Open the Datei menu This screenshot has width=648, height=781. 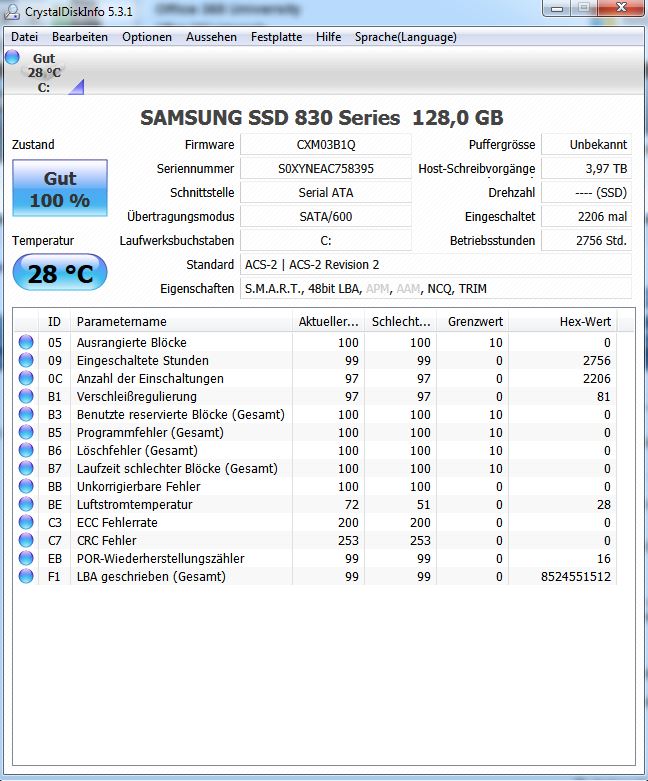24,37
